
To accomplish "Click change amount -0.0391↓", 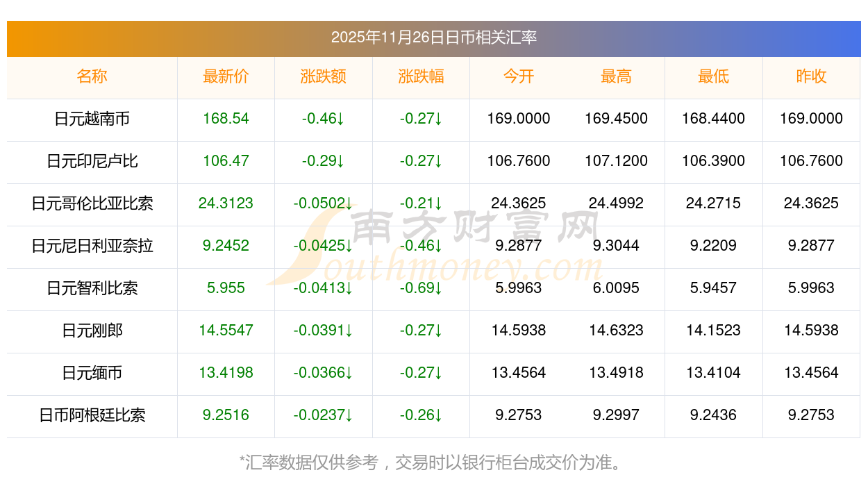I will tap(324, 331).
